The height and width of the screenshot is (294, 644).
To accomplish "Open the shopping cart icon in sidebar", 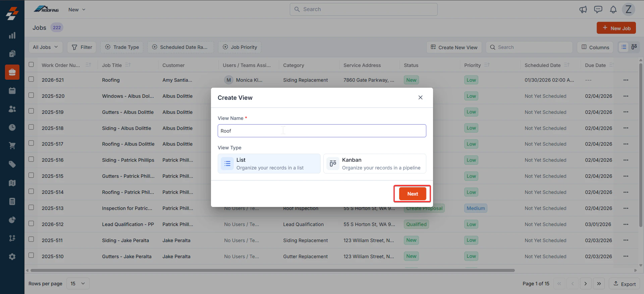I will 12,146.
